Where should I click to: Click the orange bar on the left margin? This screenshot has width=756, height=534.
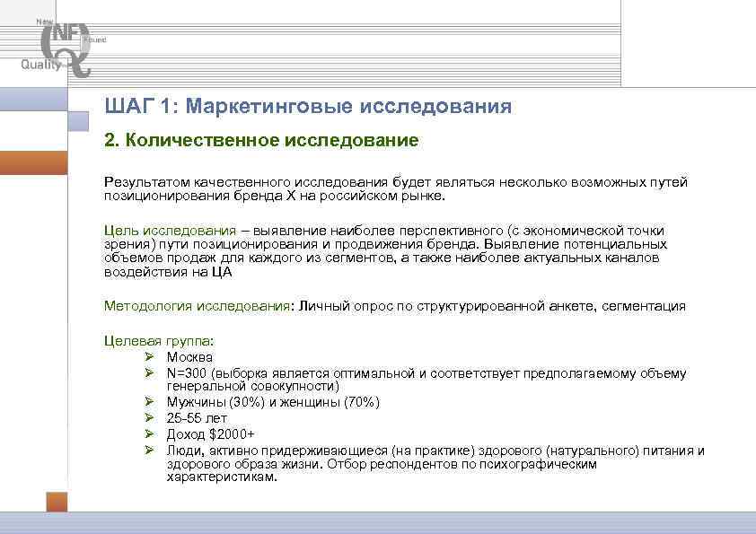(31, 164)
